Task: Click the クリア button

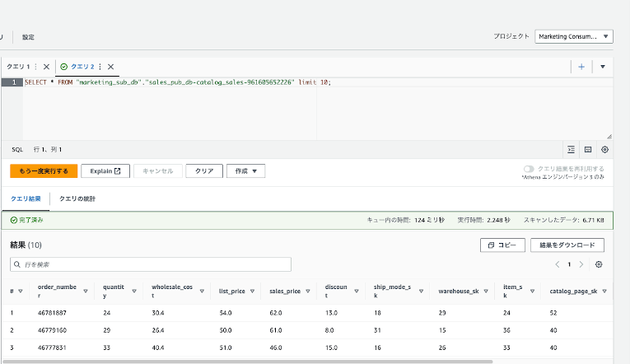Action: (204, 170)
